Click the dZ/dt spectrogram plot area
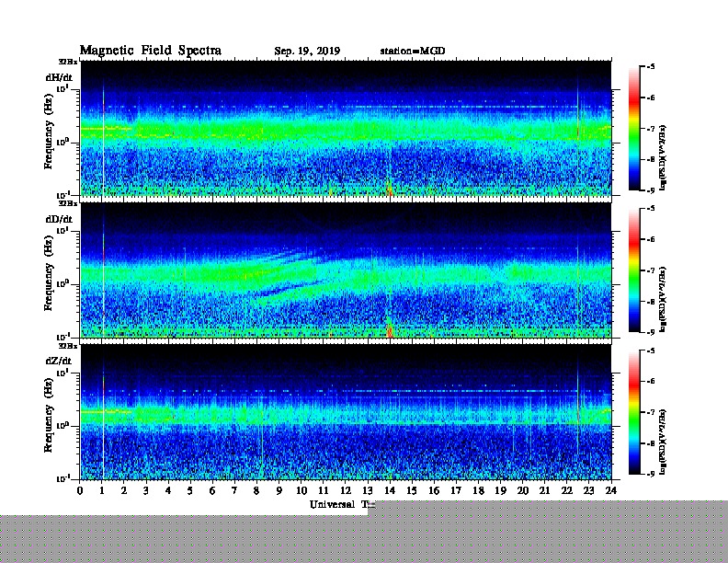728x563 pixels. point(346,412)
